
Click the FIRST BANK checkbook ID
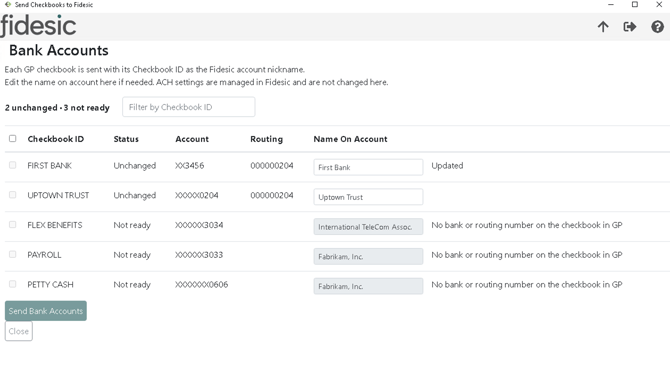pos(50,165)
